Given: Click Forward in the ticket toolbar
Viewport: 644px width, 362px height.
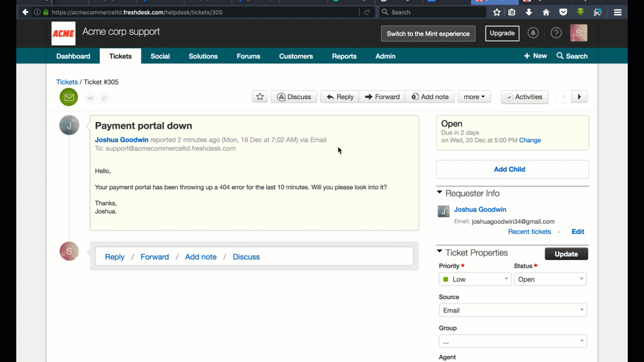Looking at the screenshot, I should click(382, 97).
